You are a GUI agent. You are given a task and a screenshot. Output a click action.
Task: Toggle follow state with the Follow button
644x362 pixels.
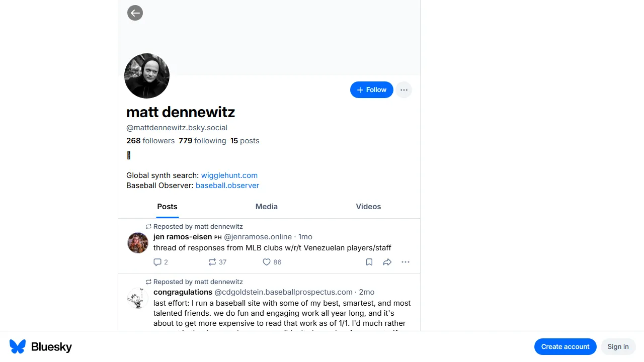(371, 89)
